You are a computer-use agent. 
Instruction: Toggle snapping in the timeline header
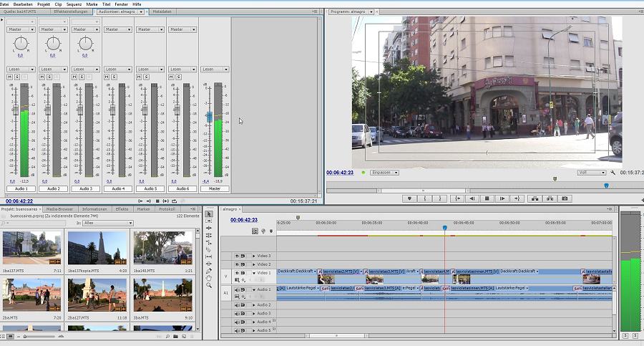pos(255,231)
